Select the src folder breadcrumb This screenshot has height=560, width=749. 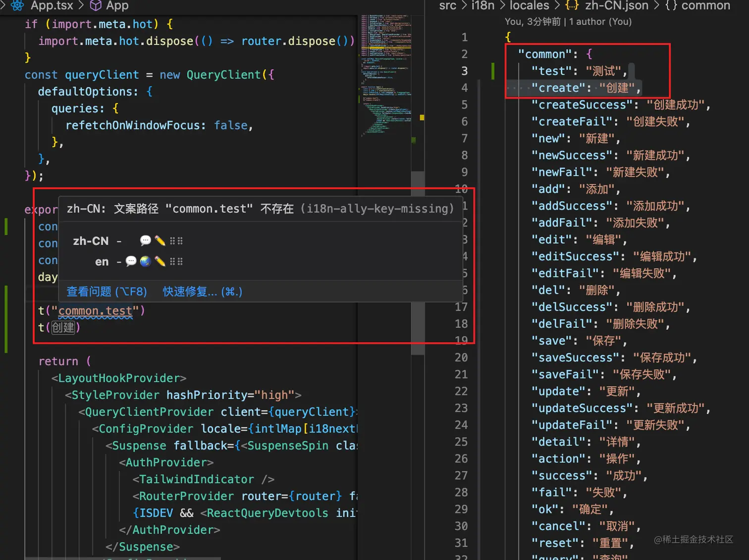448,5
